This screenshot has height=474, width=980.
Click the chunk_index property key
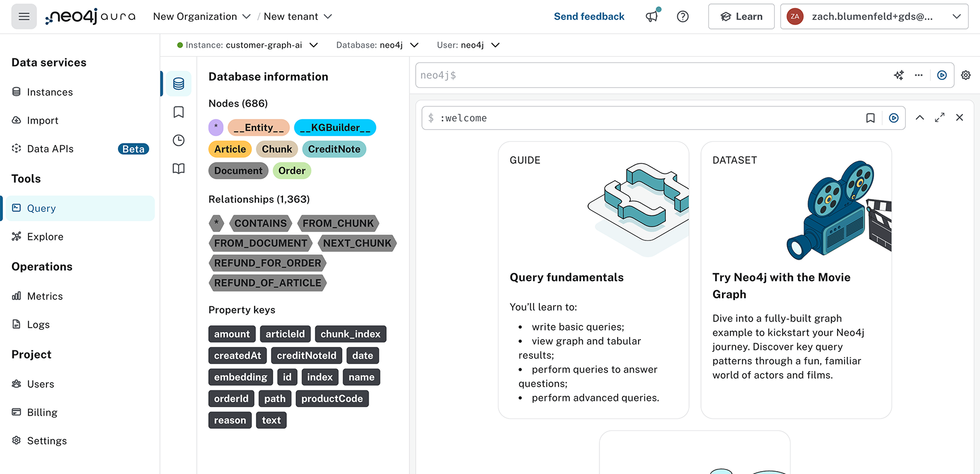pos(350,334)
